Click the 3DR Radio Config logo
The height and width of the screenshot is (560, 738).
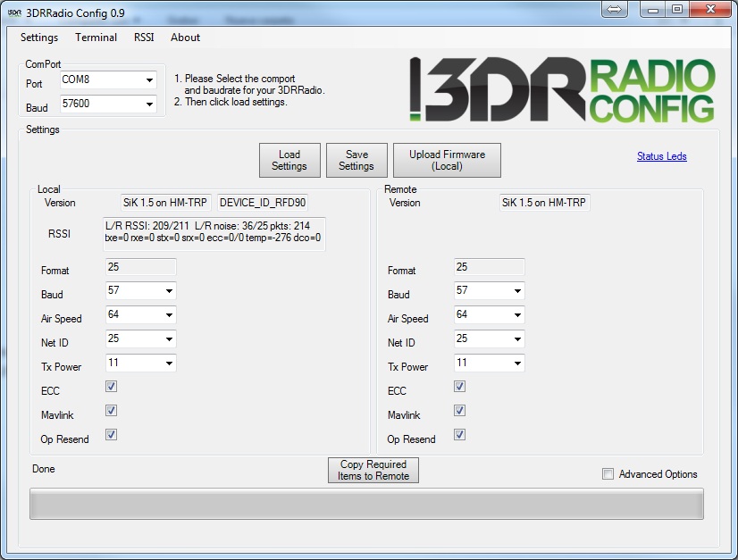click(x=563, y=89)
